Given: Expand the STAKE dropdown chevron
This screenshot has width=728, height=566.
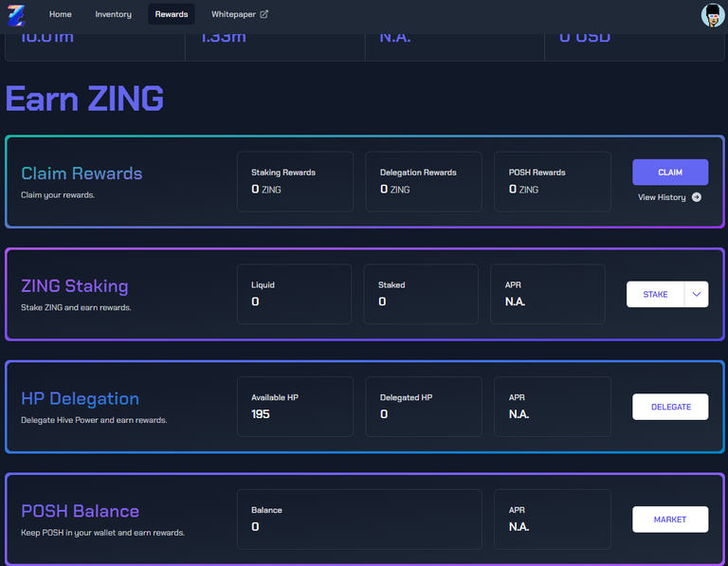Looking at the screenshot, I should pyautogui.click(x=697, y=294).
